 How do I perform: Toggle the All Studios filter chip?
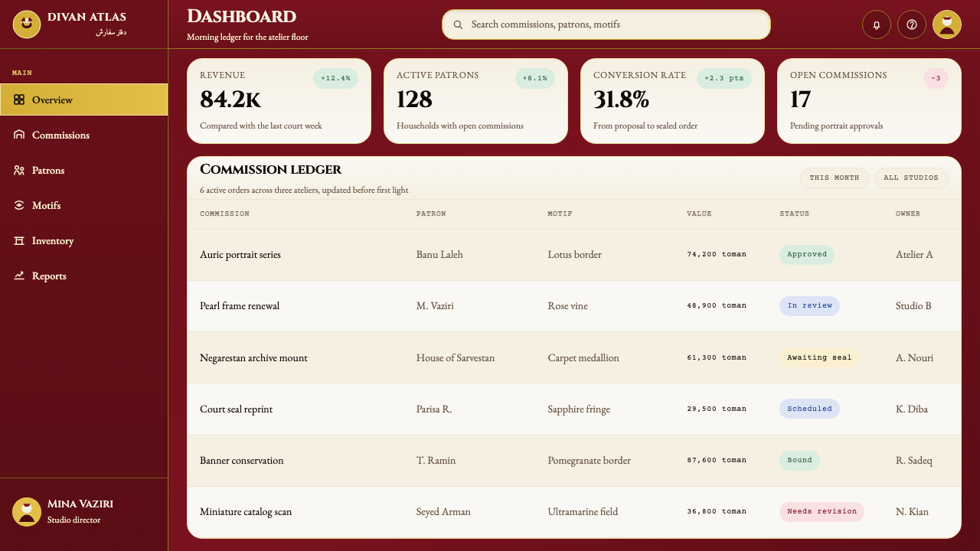coord(911,178)
